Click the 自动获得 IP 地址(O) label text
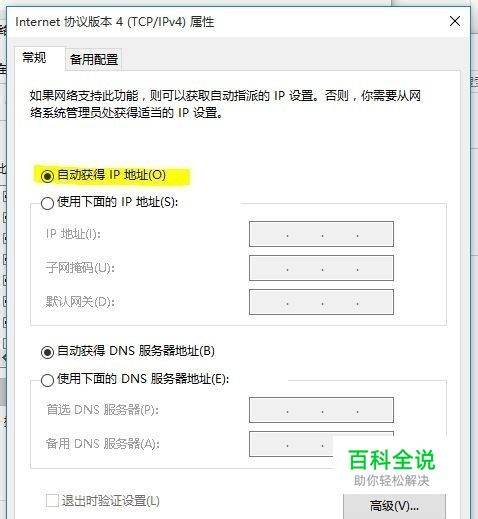Viewport: 478px width, 519px height. 111,175
